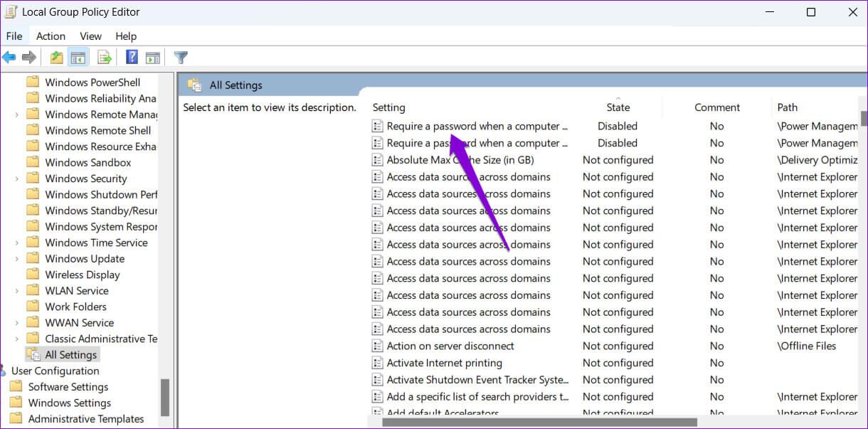Click policy icon beside Activate Shutdown Event Tracker
868x429 pixels.
tap(377, 380)
